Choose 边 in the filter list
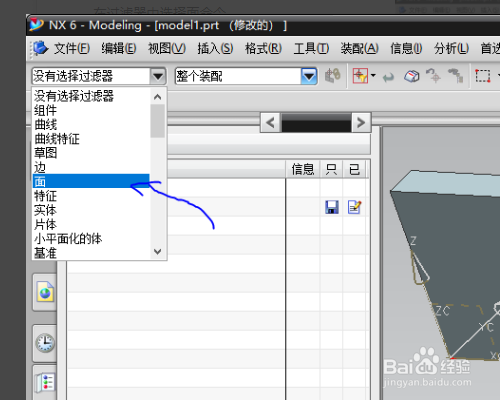The width and height of the screenshot is (500, 400). click(x=91, y=167)
